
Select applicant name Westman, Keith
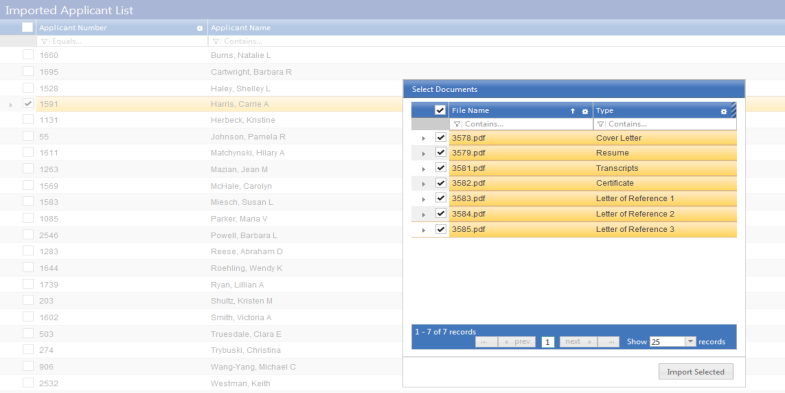[240, 383]
